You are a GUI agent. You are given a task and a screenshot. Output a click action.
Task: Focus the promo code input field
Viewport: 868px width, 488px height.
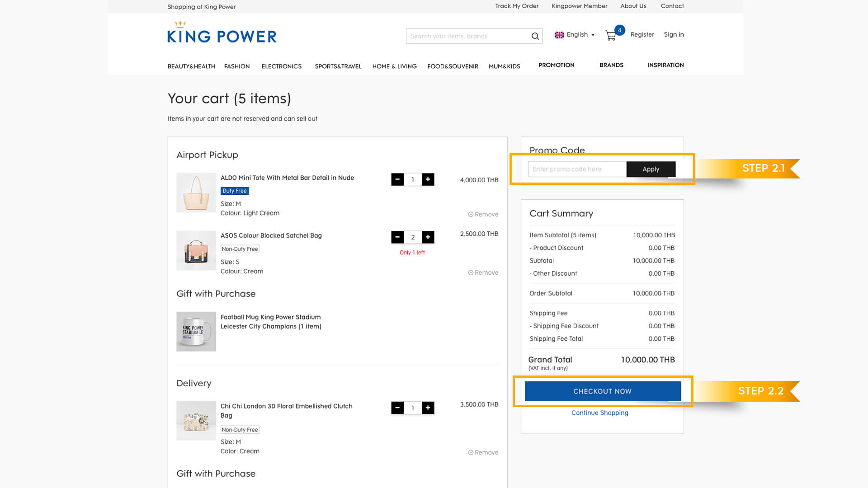[577, 169]
